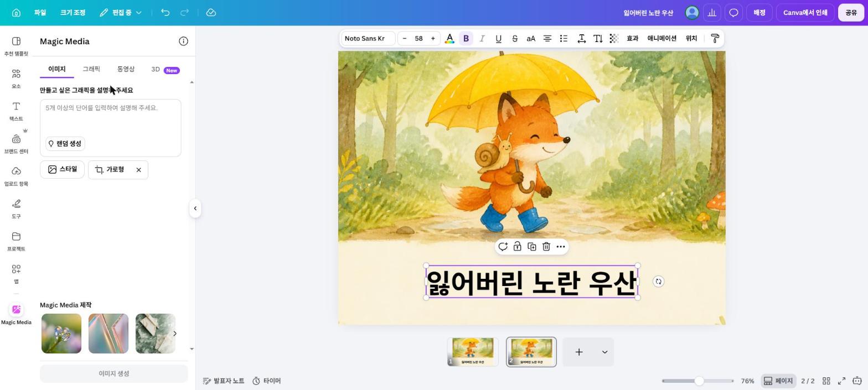Open the add-page options chevron
This screenshot has height=390, width=868.
click(604, 352)
